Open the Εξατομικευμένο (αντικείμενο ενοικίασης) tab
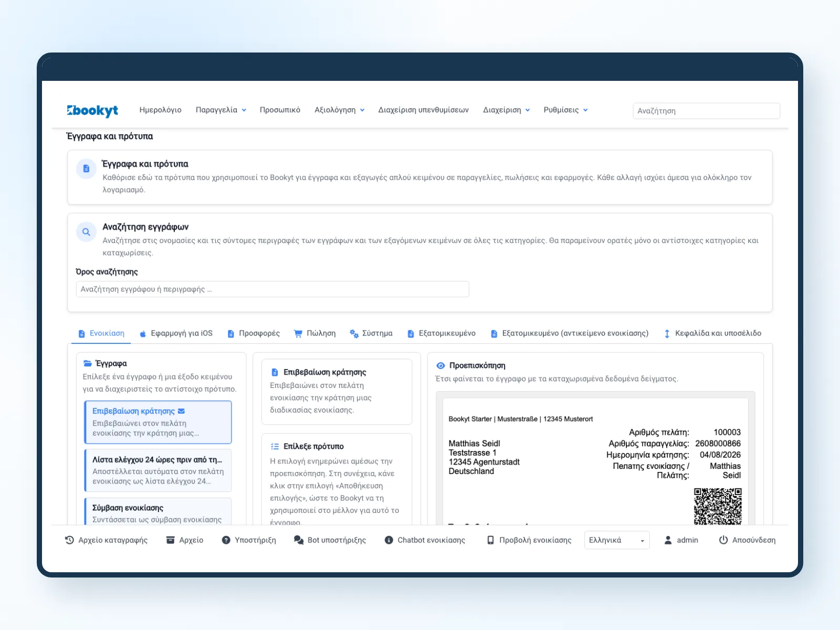 click(570, 333)
